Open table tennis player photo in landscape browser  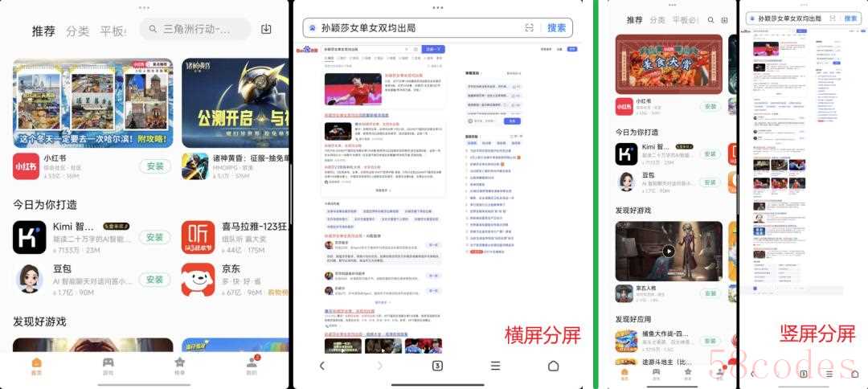click(x=353, y=89)
